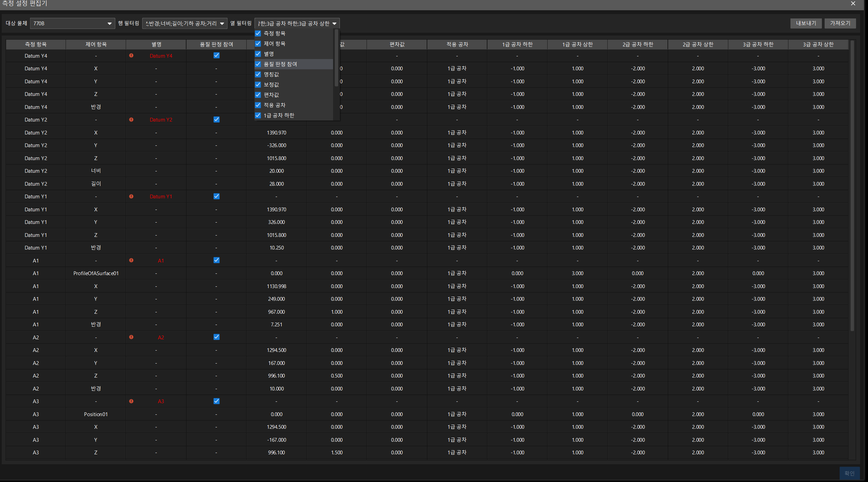Click the ProfileOfASurface01 control item cell
This screenshot has height=482, width=868.
click(x=96, y=273)
